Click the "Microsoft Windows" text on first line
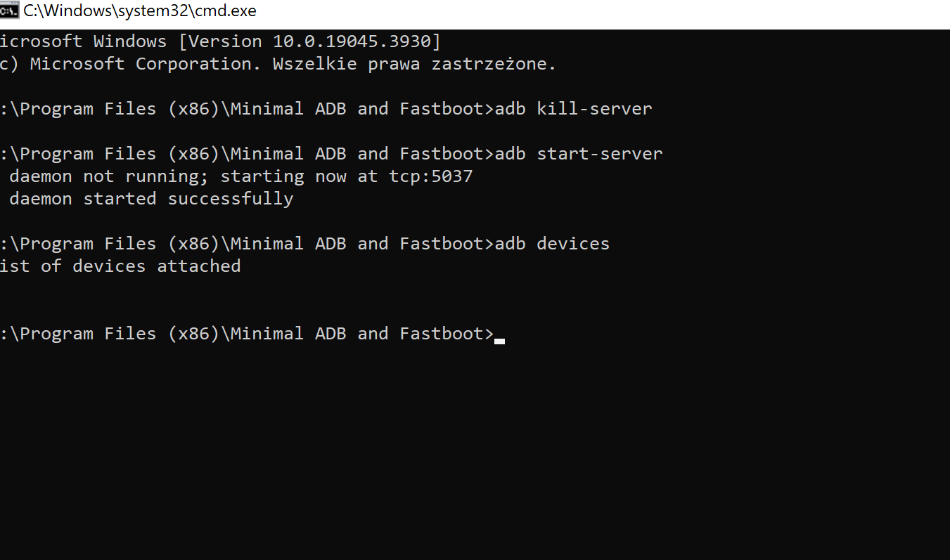 [x=83, y=41]
